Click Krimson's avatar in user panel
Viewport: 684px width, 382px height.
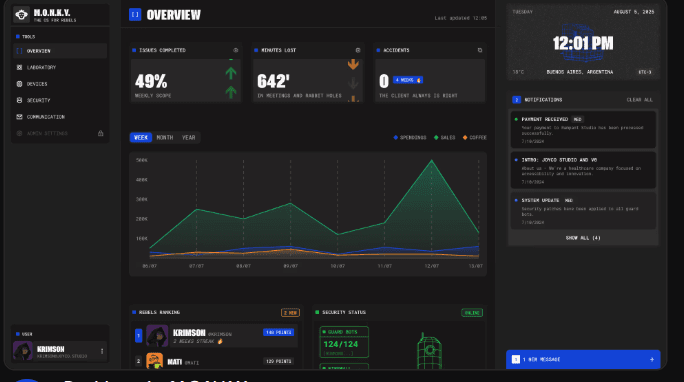coord(23,351)
